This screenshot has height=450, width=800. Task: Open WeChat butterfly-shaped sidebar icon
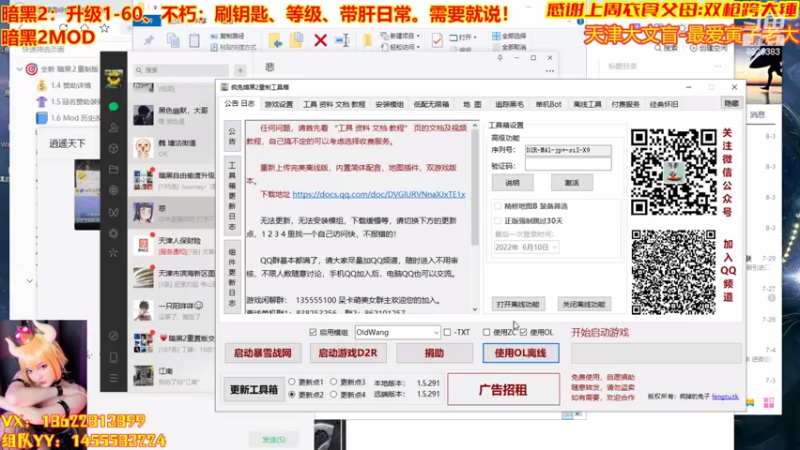(x=114, y=212)
